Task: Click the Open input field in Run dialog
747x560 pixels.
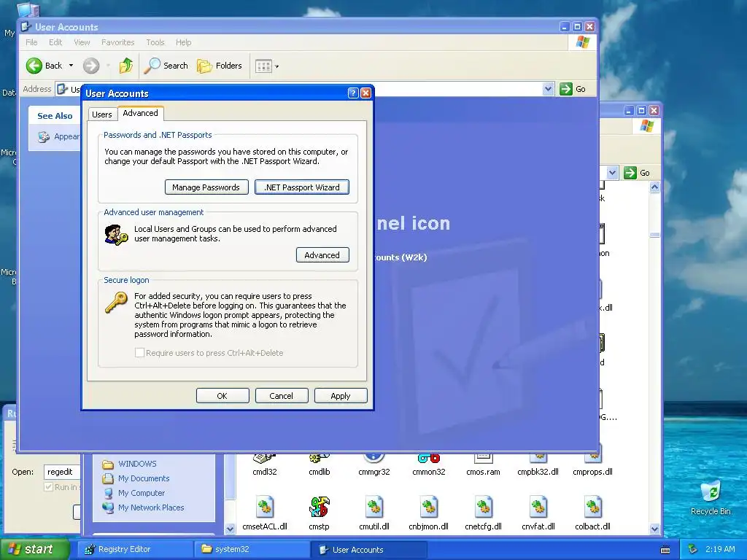Action: tap(62, 472)
